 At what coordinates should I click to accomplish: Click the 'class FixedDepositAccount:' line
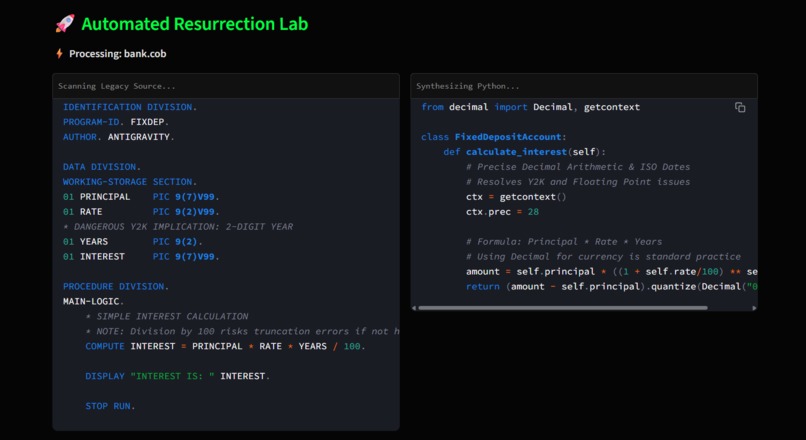click(x=493, y=137)
